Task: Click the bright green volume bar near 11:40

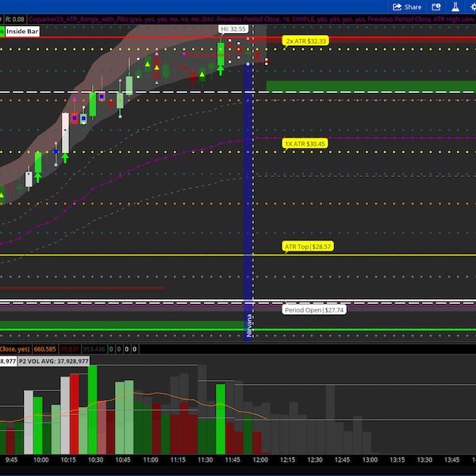Action: [x=221, y=419]
